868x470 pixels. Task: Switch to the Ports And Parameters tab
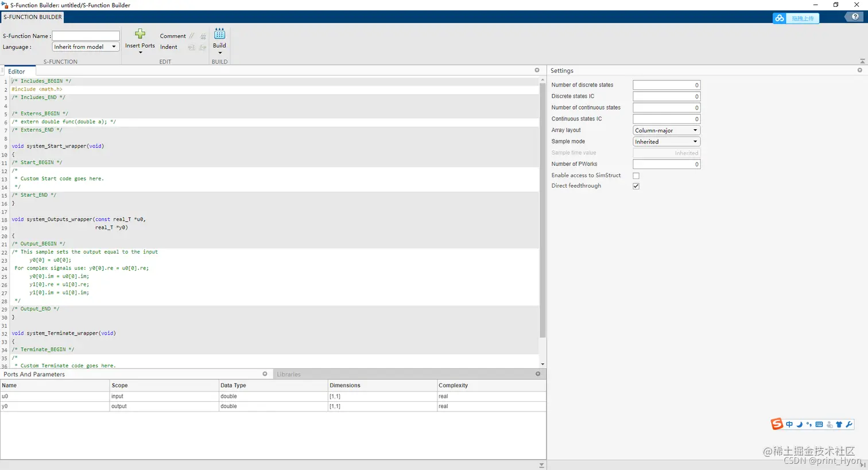[x=34, y=374]
